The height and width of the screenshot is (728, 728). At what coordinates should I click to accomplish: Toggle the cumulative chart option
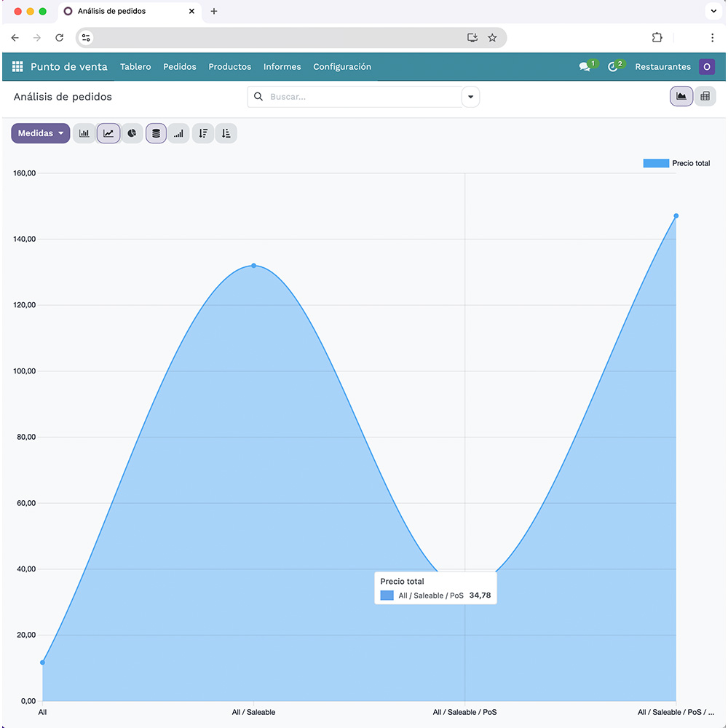(x=179, y=133)
